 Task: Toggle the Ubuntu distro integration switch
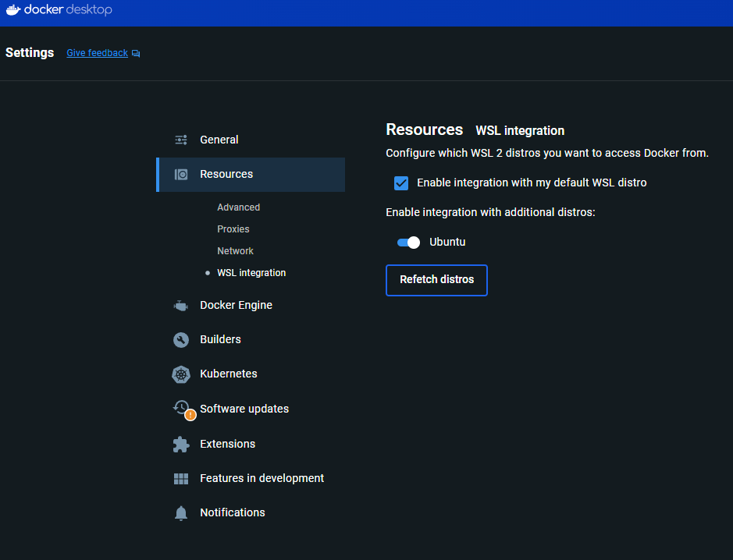[x=408, y=243]
